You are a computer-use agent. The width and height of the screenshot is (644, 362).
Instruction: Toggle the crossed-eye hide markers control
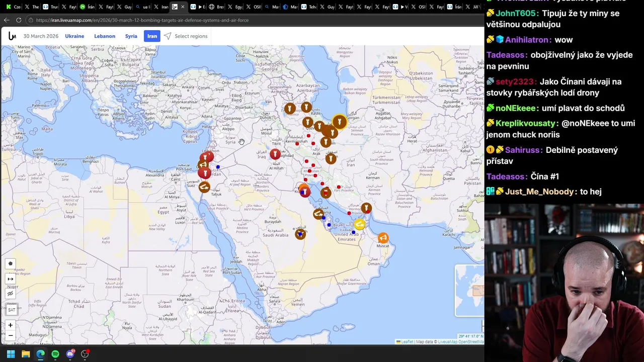click(x=11, y=294)
